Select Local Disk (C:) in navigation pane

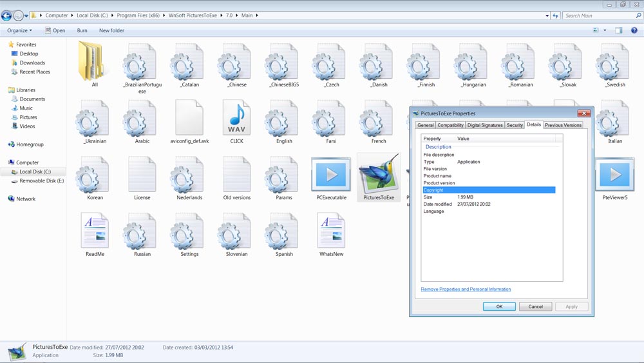click(35, 172)
